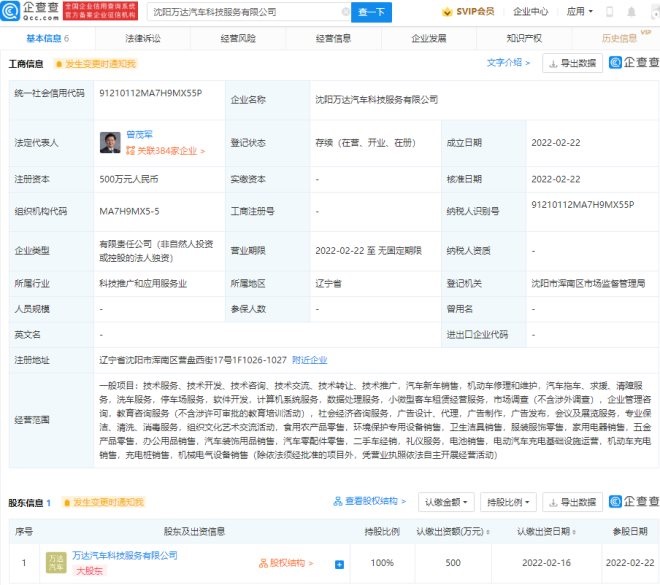Click the SVIP会员 crown badge

[475, 13]
